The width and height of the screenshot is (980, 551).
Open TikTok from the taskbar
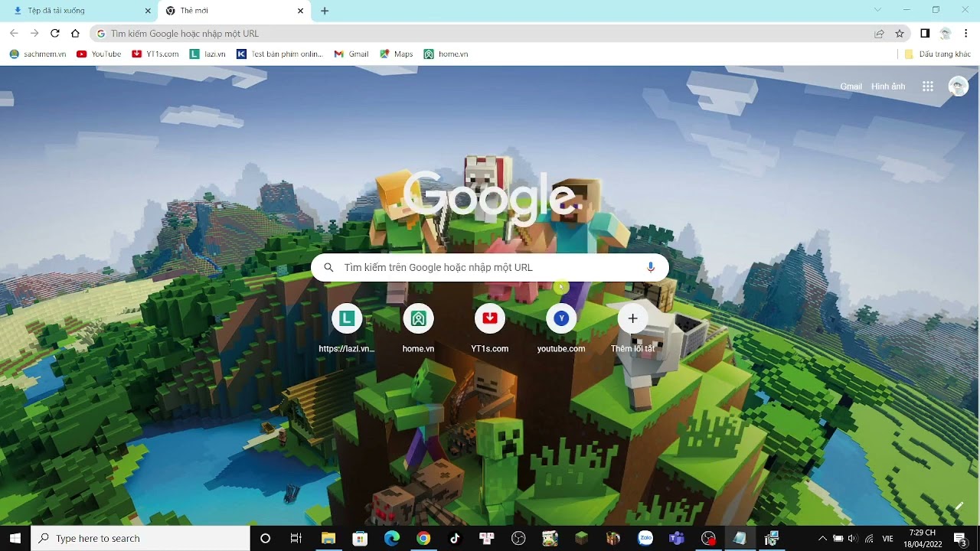coord(455,538)
